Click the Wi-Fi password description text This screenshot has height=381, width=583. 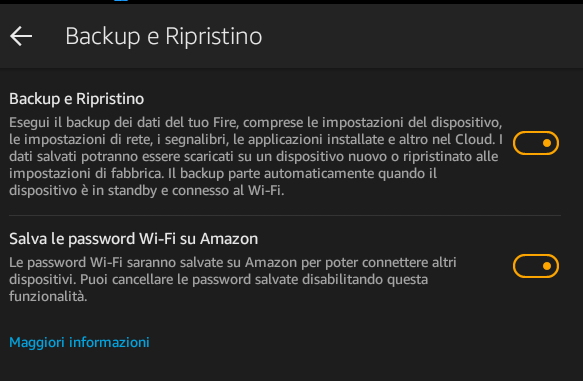(233, 280)
